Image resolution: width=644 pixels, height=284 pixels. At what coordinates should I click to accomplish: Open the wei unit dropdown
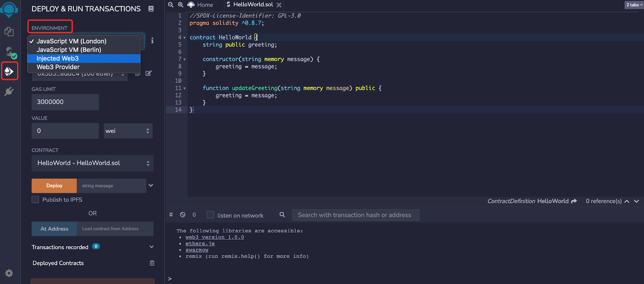(x=128, y=131)
